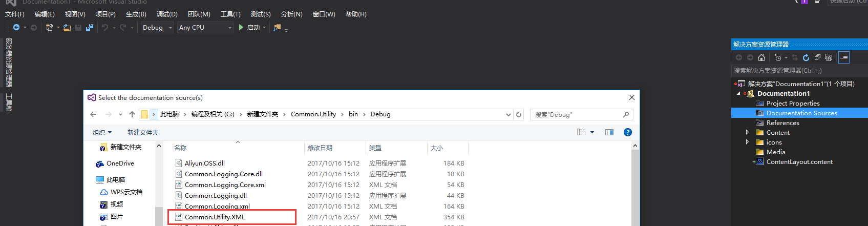Viewport: 868px width, 226px height.
Task: Click Solution Explorer Home icon
Action: point(761,57)
